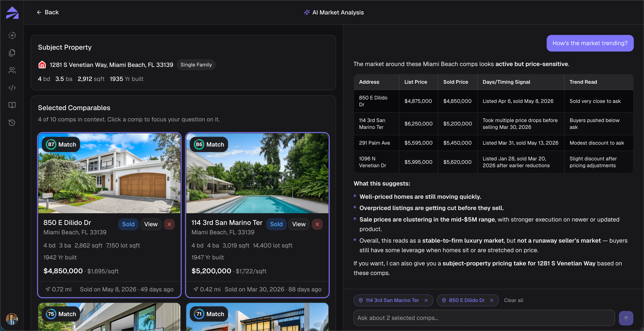
Task: Click 'Sold on Mar 30, 2026' text
Action: 254,289
